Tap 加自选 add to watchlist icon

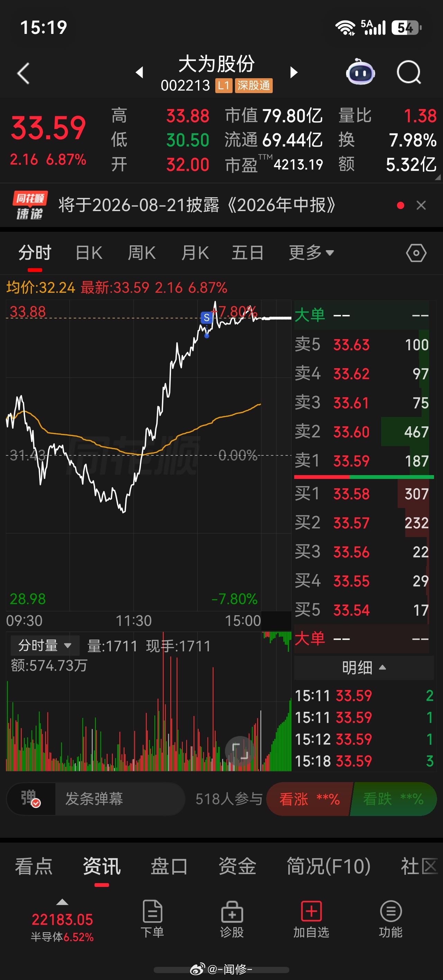[x=311, y=919]
